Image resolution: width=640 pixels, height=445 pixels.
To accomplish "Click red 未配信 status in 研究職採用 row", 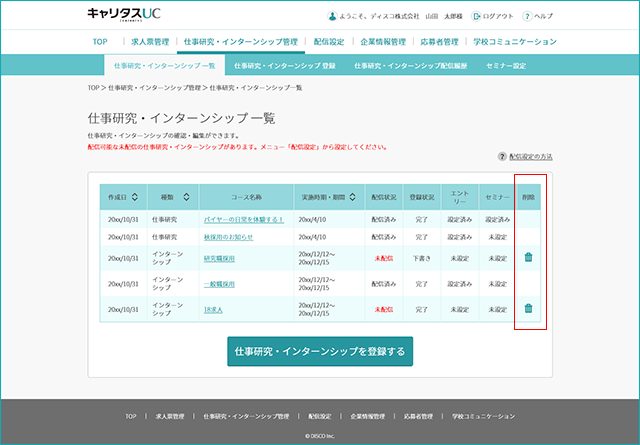I will pos(384,258).
